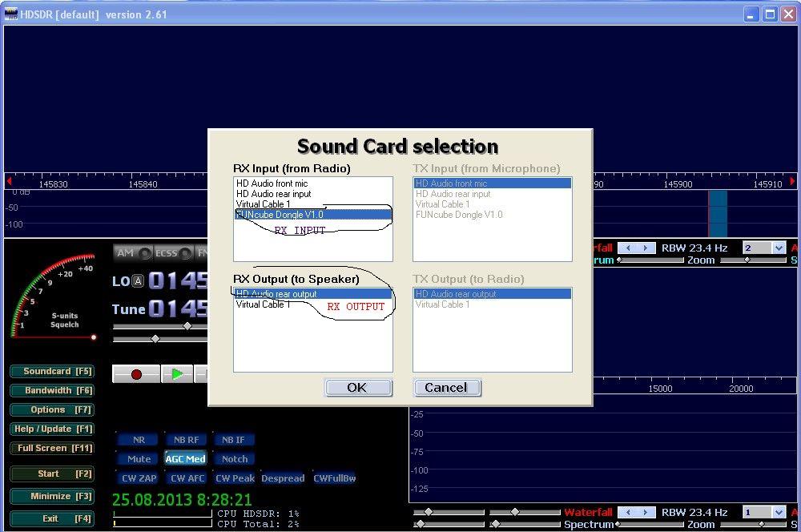Cancel the Sound Card selection dialog

(x=446, y=388)
